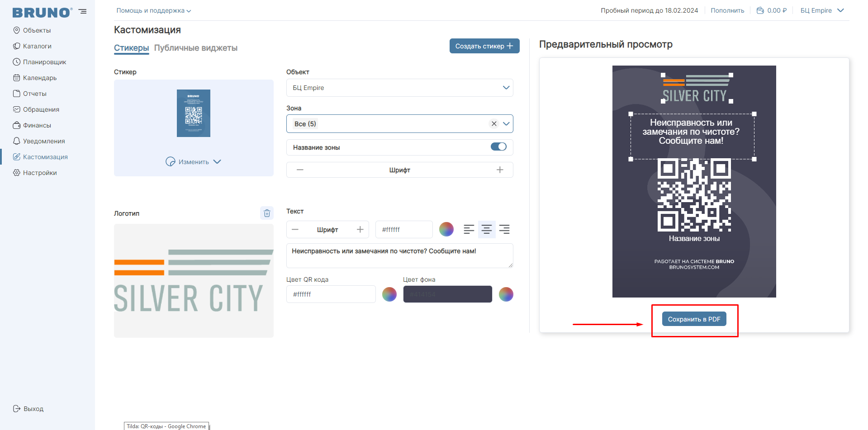Click the Пробный период до 18.02.2024 text
The height and width of the screenshot is (430, 868).
pyautogui.click(x=649, y=10)
